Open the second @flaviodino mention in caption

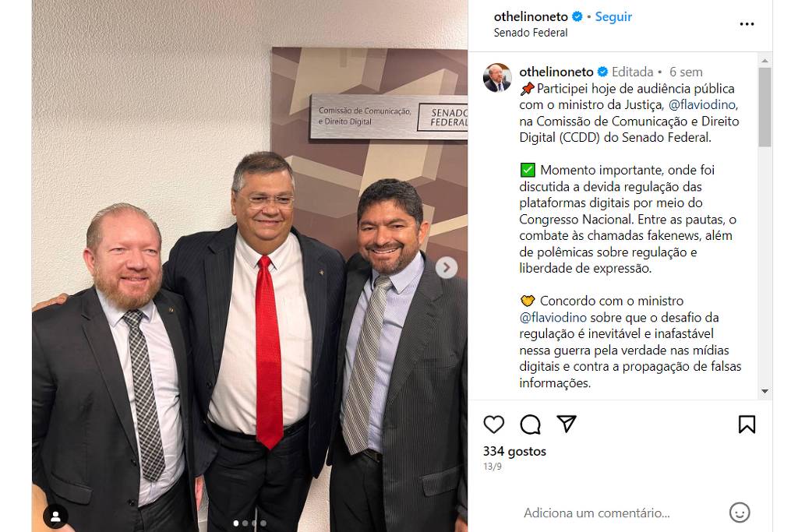tap(553, 318)
